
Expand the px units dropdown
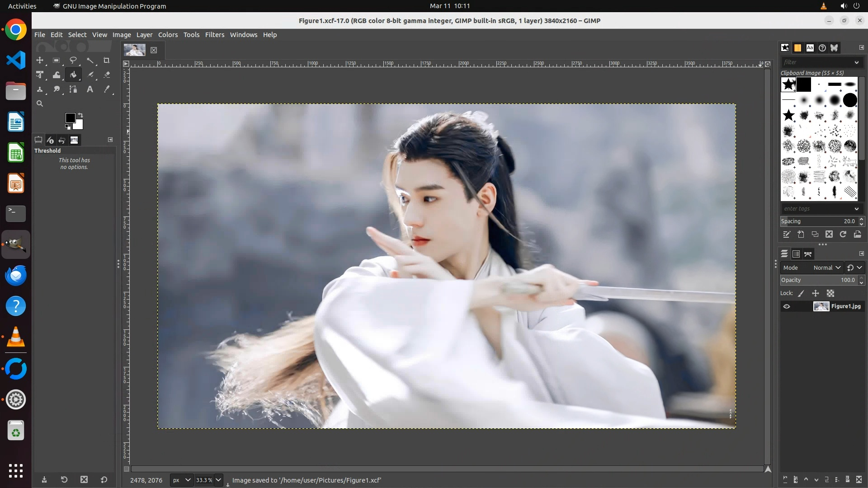click(x=182, y=480)
